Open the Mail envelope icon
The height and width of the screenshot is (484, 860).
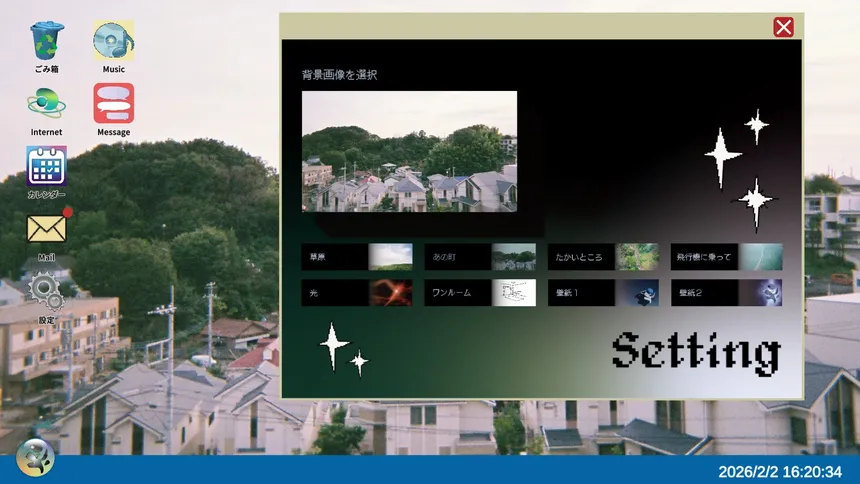tap(46, 229)
